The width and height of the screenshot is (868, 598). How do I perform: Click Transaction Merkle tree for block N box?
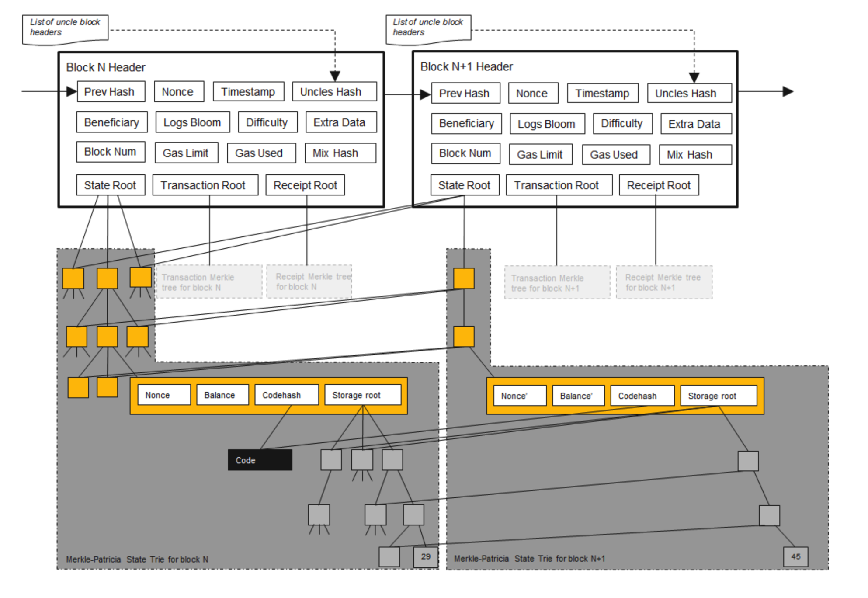point(209,282)
